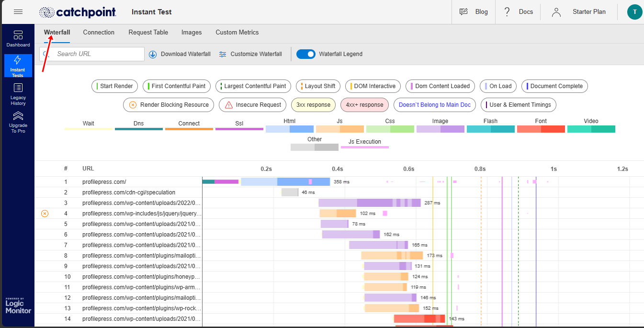Click the Docs question mark icon
Viewport: 644px width, 328px height.
507,12
